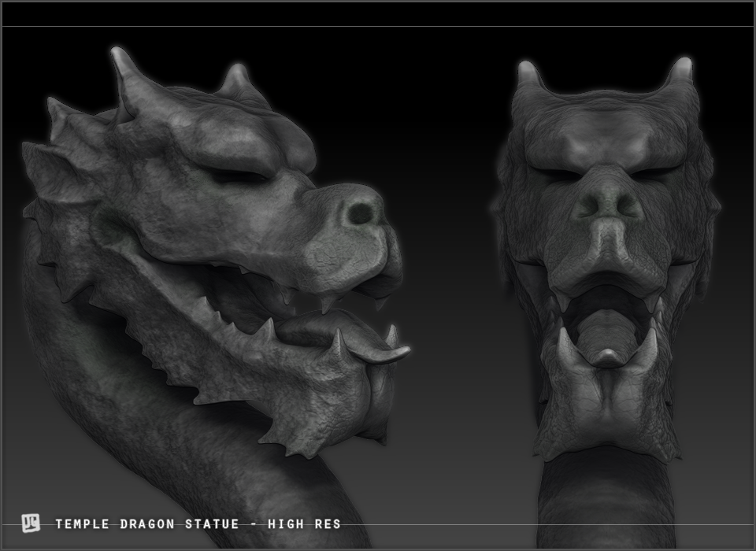Select the rear horn on the side-view dragon

click(235, 79)
